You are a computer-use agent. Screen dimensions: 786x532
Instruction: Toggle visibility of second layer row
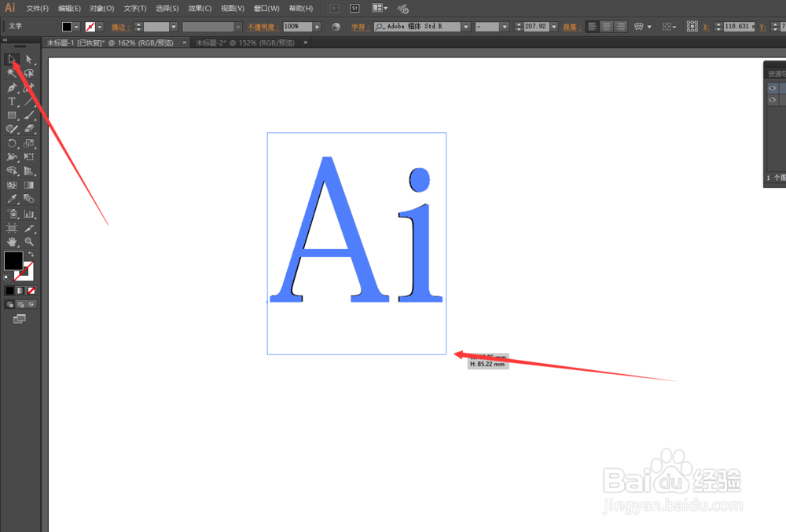pos(773,100)
